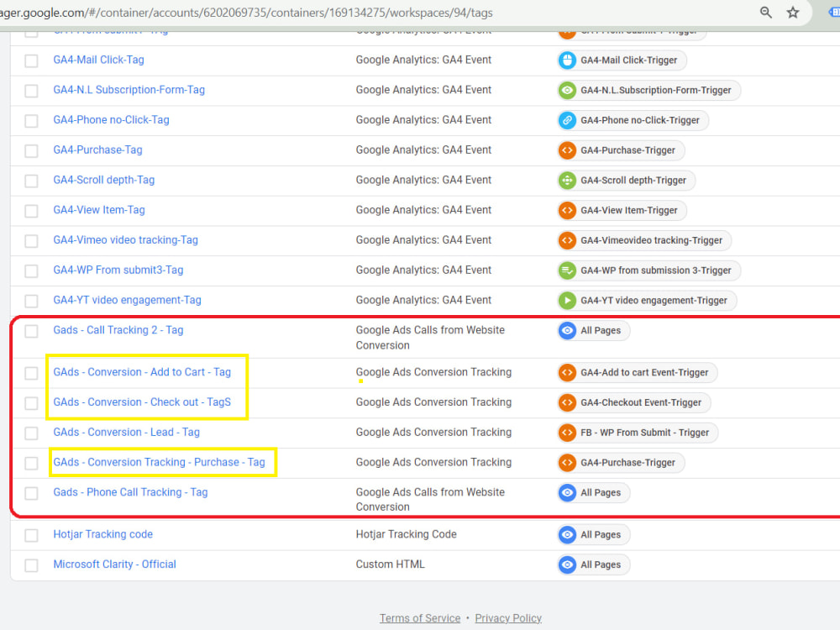Select the Gads - Call Tracking 2 checkbox

click(32, 331)
